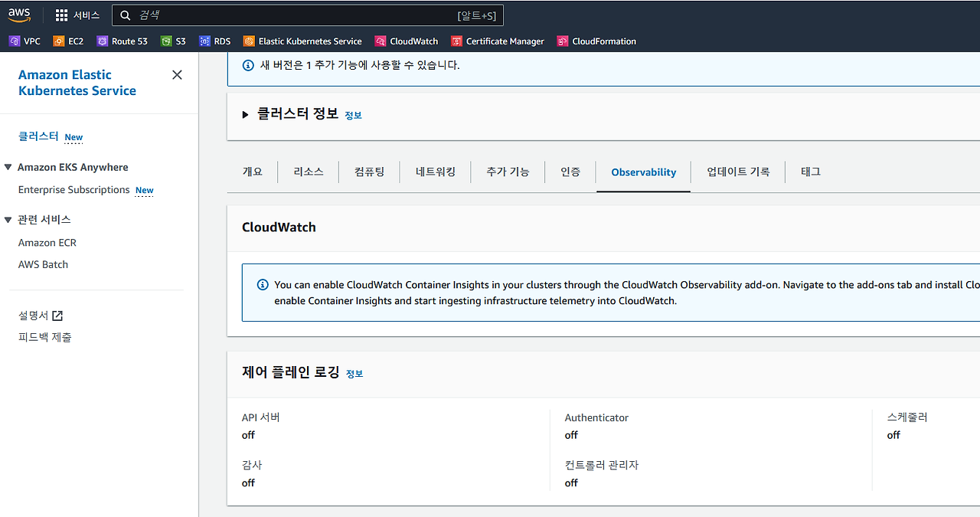This screenshot has width=980, height=517.
Task: Open the CloudFormation shortcut icon
Action: [563, 41]
